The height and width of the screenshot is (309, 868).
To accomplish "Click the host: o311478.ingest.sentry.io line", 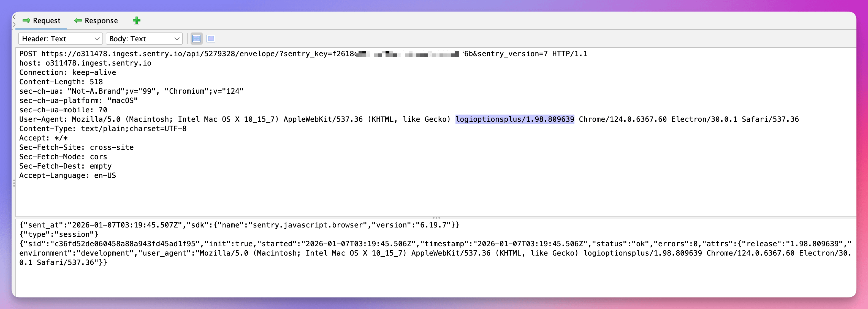I will coord(85,63).
